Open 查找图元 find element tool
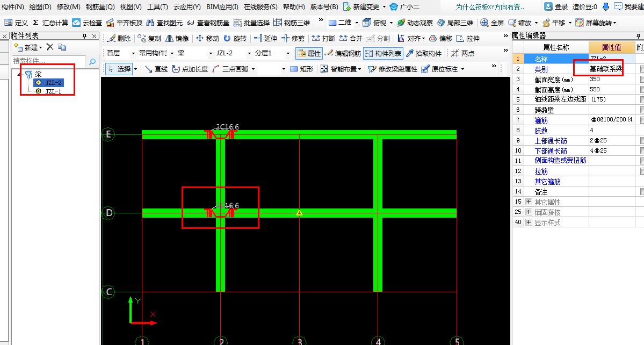Screen dimensions: 644x345 click(164, 23)
